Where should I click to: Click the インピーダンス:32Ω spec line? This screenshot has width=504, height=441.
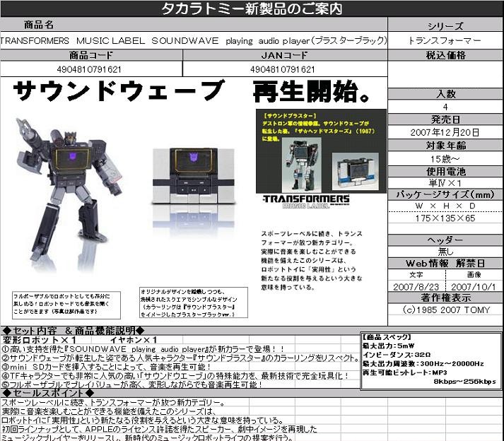click(x=397, y=355)
